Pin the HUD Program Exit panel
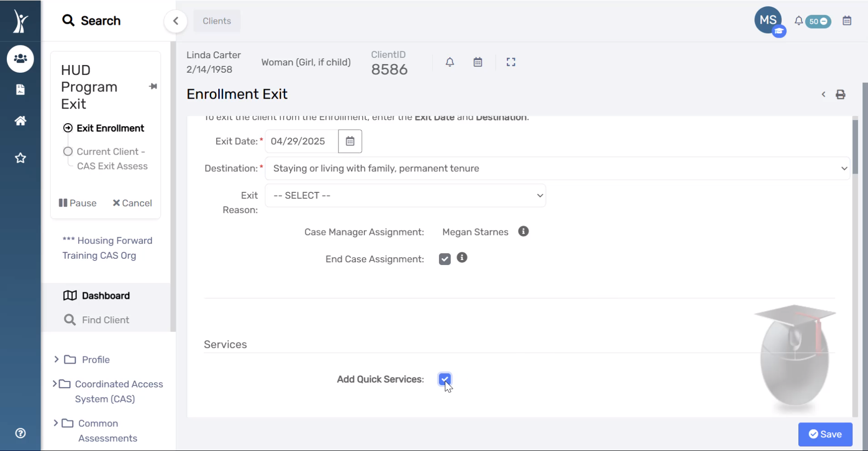The height and width of the screenshot is (451, 868). [153, 86]
